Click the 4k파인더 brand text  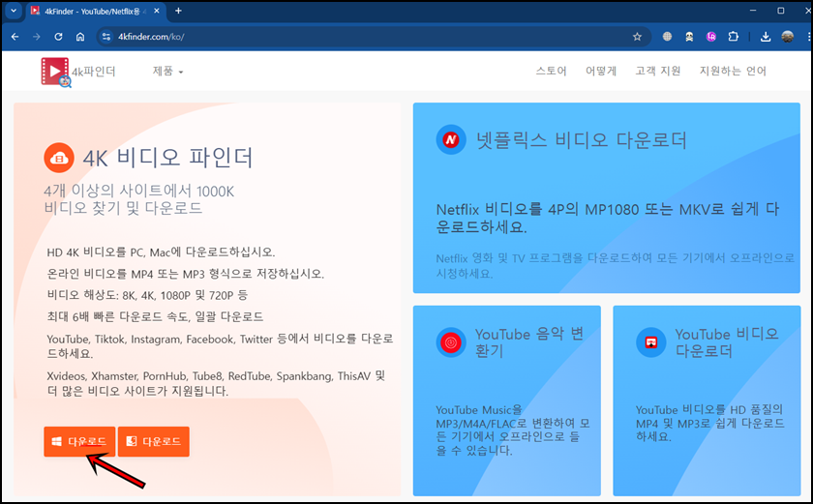click(93, 72)
